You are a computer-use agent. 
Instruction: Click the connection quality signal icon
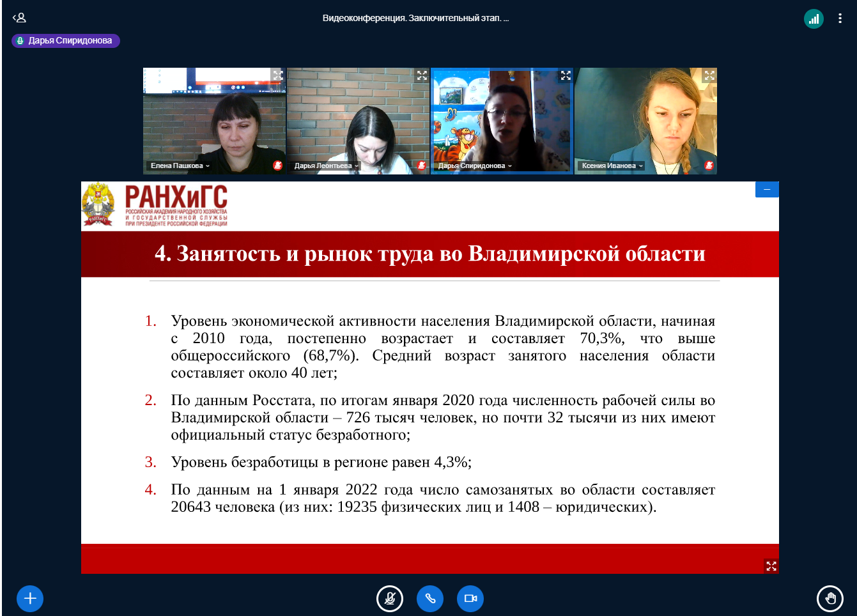tap(814, 19)
